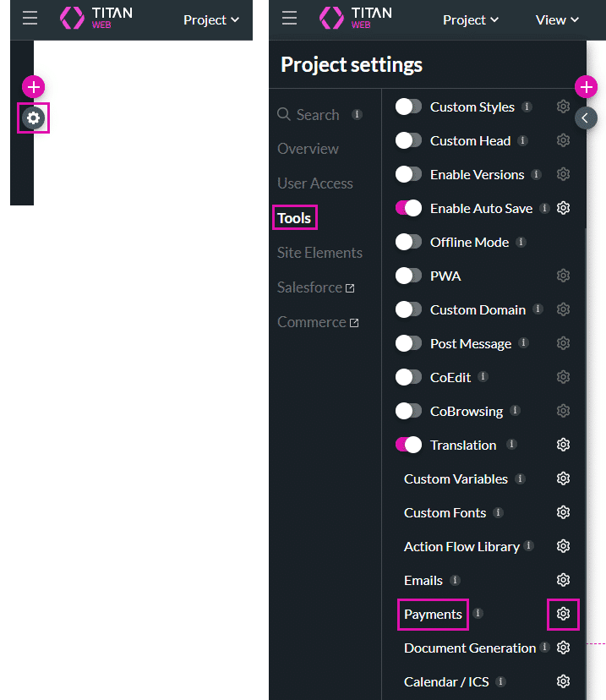Open Document Generation gear settings
Image resolution: width=606 pixels, height=700 pixels.
[x=564, y=648]
